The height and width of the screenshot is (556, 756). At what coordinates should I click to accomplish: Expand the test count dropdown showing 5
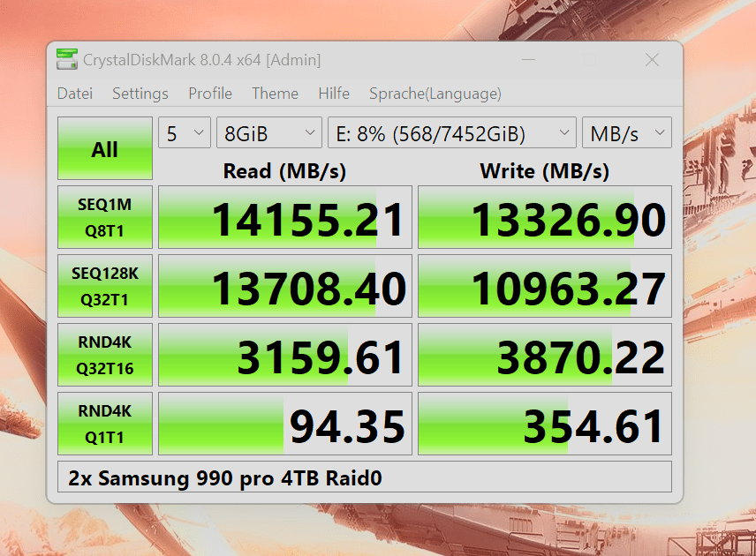pos(185,132)
